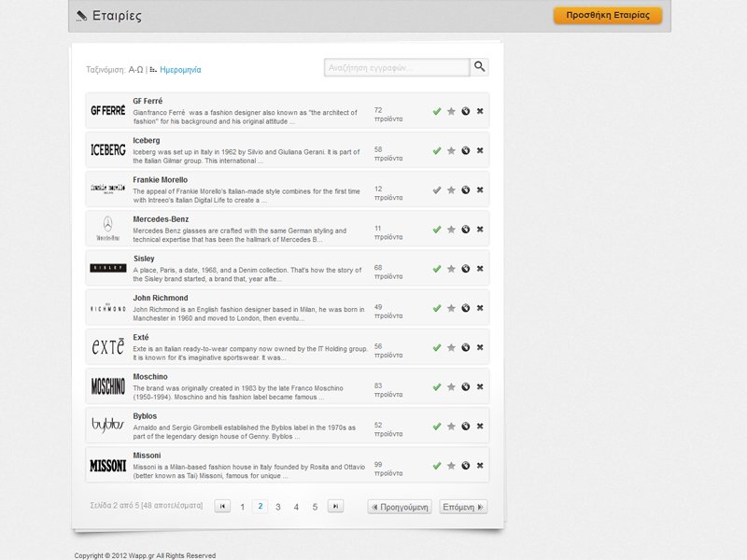Select current page 2

(261, 506)
